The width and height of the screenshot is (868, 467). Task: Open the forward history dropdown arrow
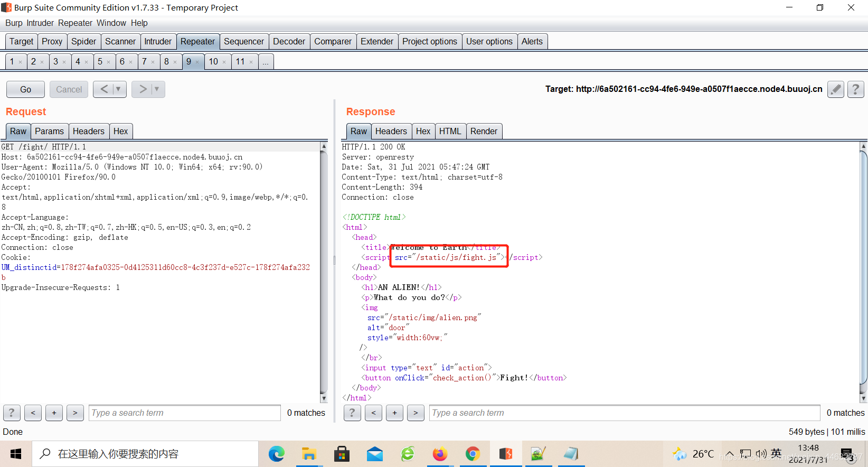click(157, 89)
